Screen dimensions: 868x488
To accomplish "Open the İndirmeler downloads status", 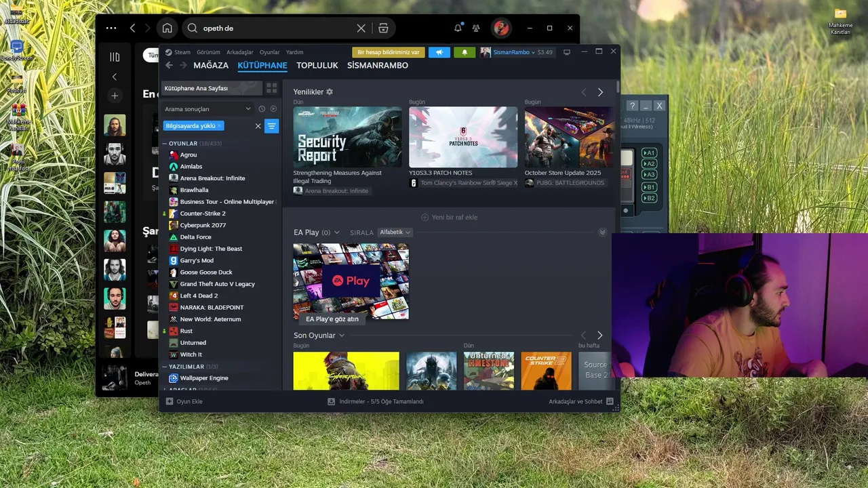I will 376,401.
